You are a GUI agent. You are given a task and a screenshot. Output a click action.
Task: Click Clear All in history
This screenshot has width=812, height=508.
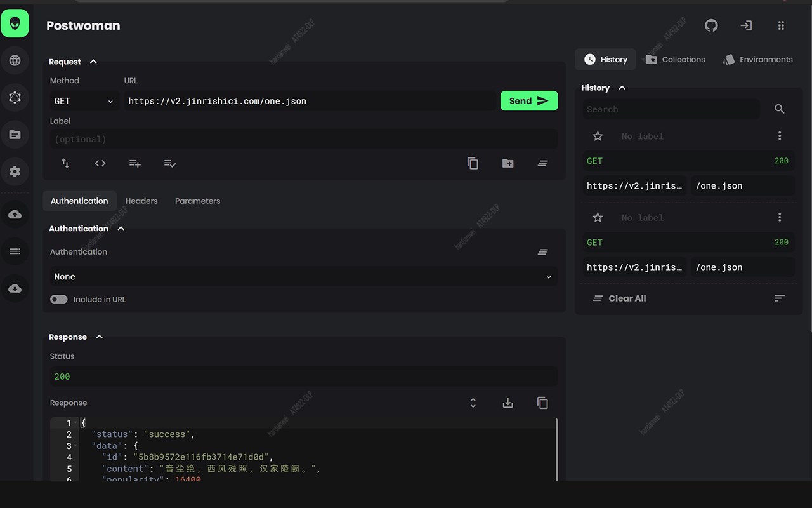point(619,298)
